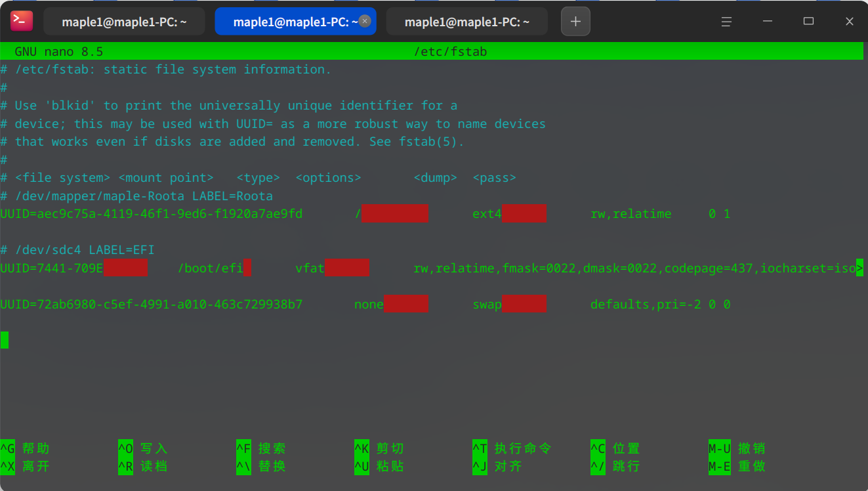This screenshot has height=491, width=868.
Task: Close the active blue terminal tab
Action: tap(365, 21)
